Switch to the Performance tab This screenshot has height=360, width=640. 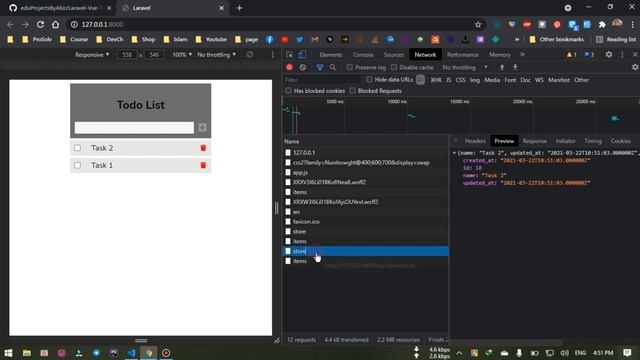462,55
